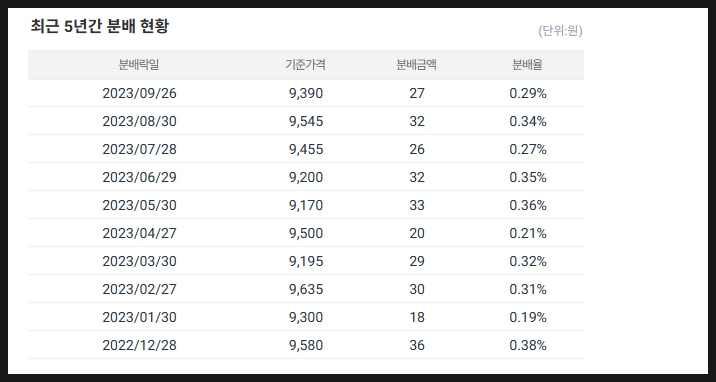Click the 기준가격 column header

tap(305, 65)
